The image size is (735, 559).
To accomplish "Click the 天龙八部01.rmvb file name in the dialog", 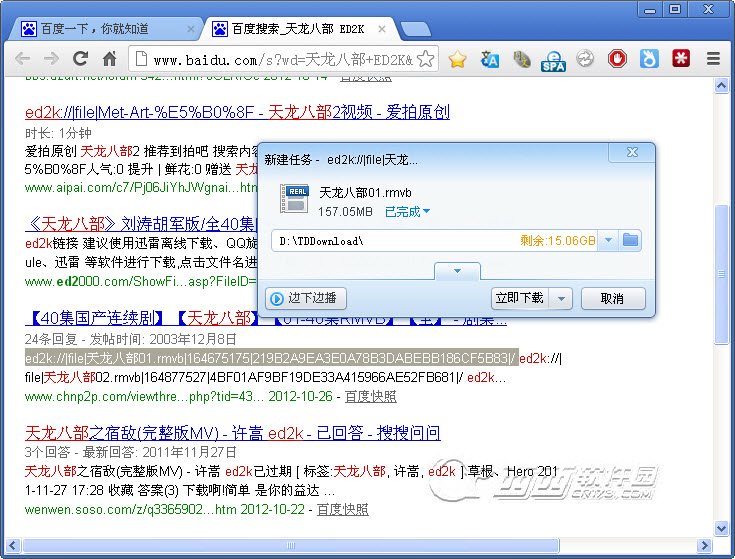I will tap(365, 193).
